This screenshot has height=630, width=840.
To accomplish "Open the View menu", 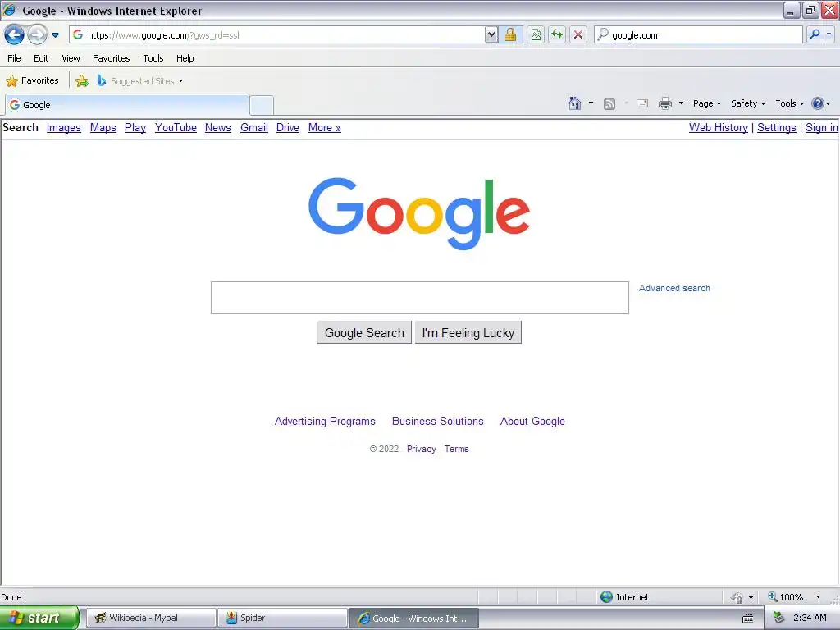I will tap(71, 58).
